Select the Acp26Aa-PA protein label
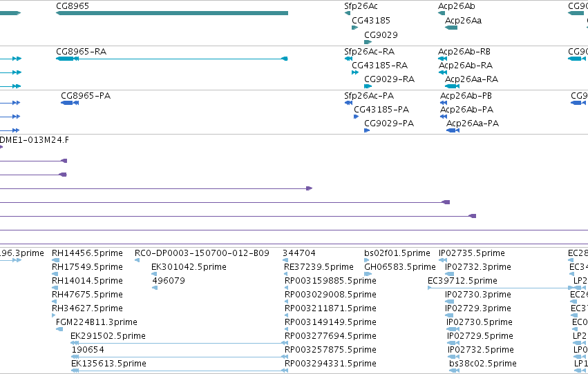The height and width of the screenshot is (374, 588). click(473, 124)
